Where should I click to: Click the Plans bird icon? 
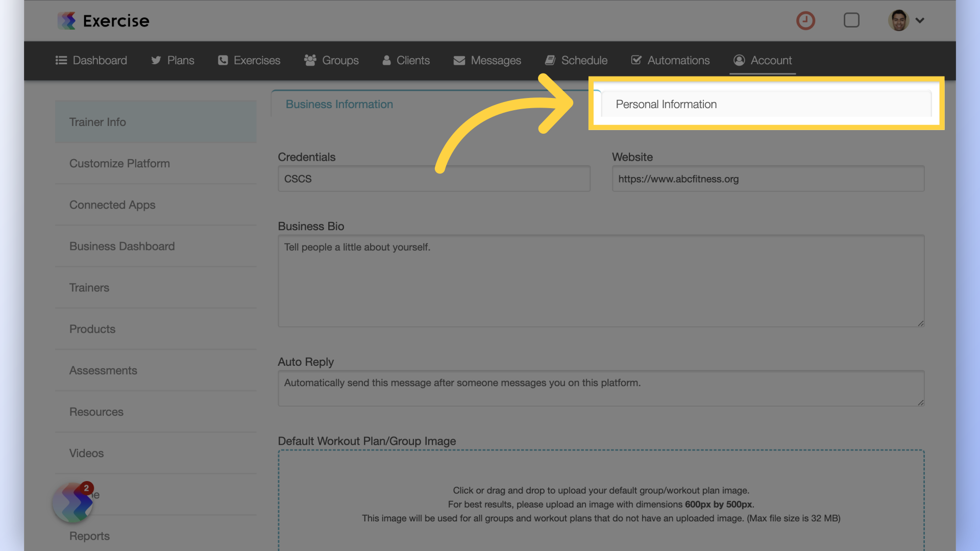coord(156,60)
